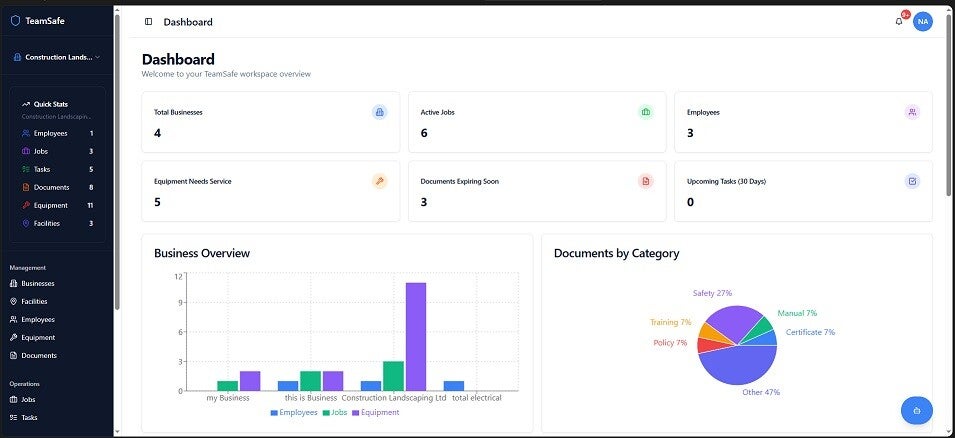Open Documents in the Management sidebar
Image resolution: width=955 pixels, height=438 pixels.
(x=39, y=355)
